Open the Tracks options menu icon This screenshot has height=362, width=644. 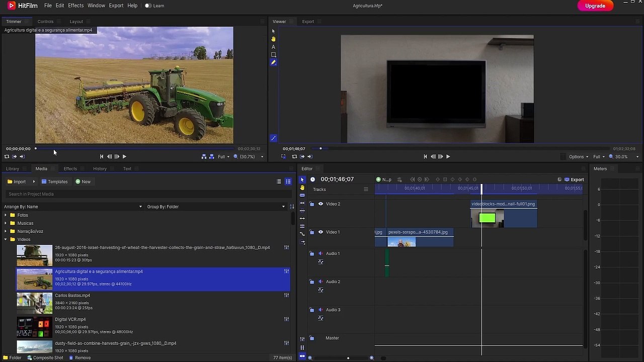[x=366, y=190]
